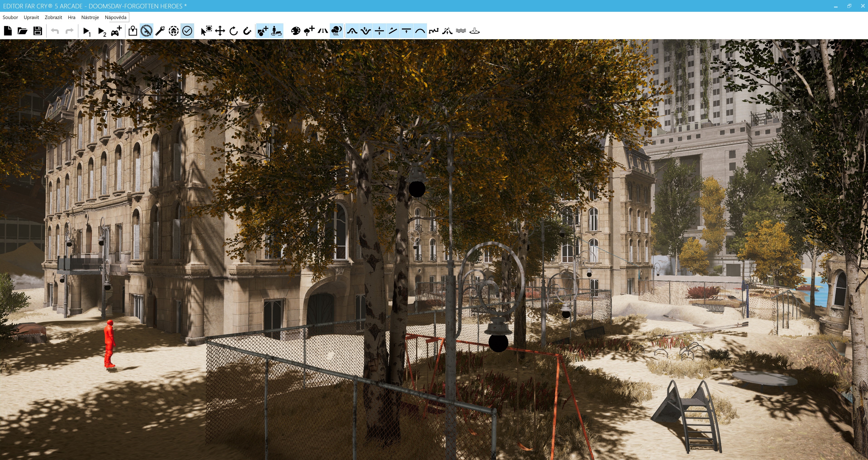
Task: Save the map using the floppy disk icon
Action: [37, 31]
